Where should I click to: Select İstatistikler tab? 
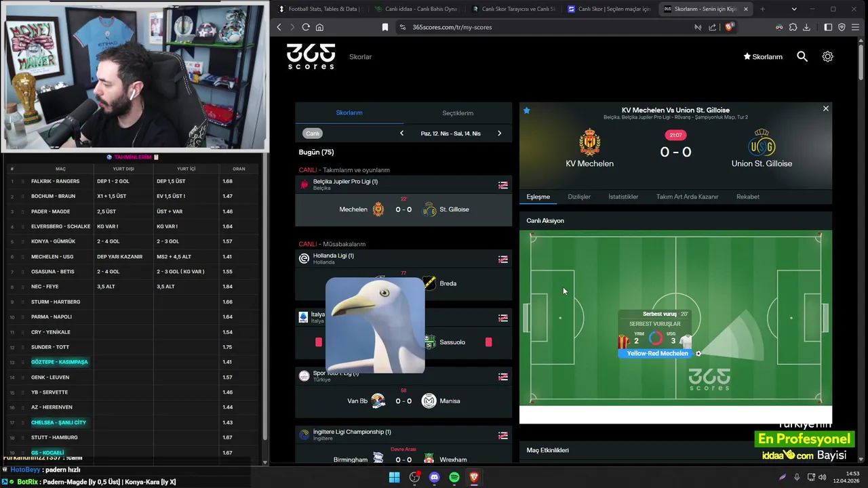pos(623,197)
